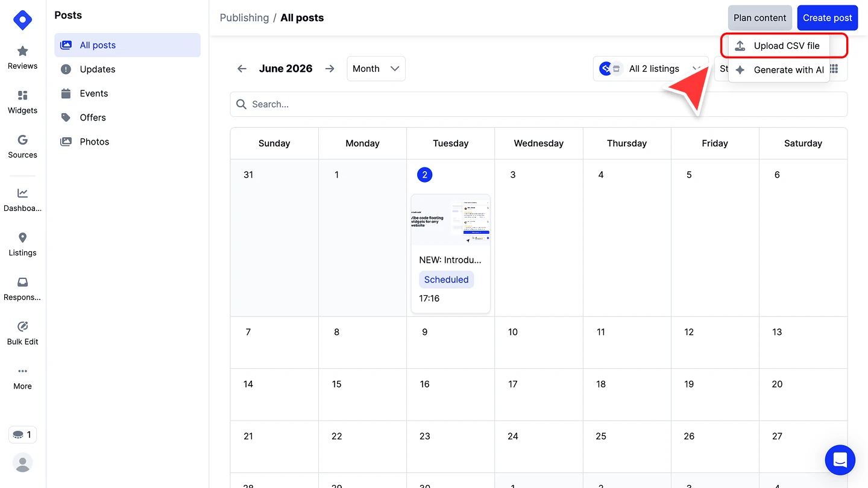Click the Scheduled status badge
Image resolution: width=868 pixels, height=488 pixels.
446,280
